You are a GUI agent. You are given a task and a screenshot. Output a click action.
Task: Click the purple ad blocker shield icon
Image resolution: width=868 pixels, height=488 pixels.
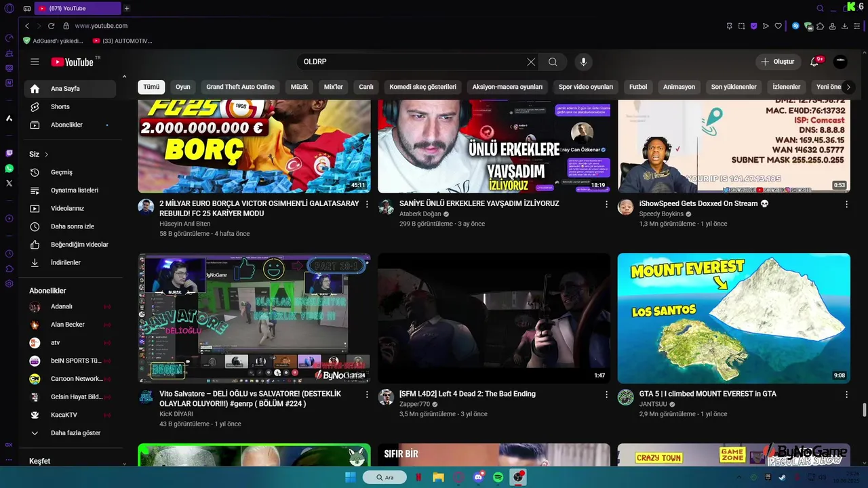[753, 26]
